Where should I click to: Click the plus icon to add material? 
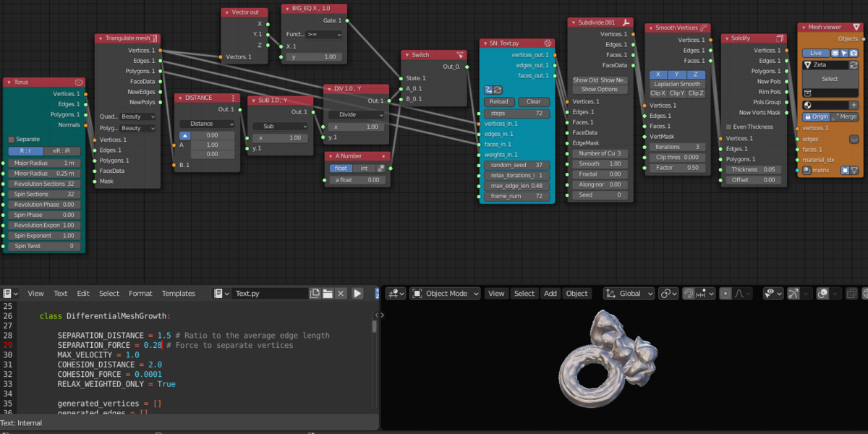[x=854, y=105]
